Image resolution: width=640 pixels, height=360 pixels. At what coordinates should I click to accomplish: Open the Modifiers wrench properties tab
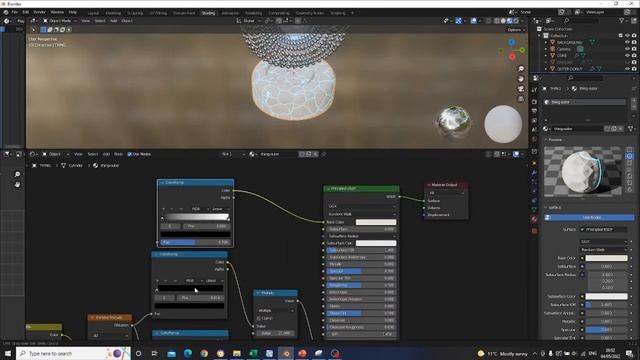534,173
